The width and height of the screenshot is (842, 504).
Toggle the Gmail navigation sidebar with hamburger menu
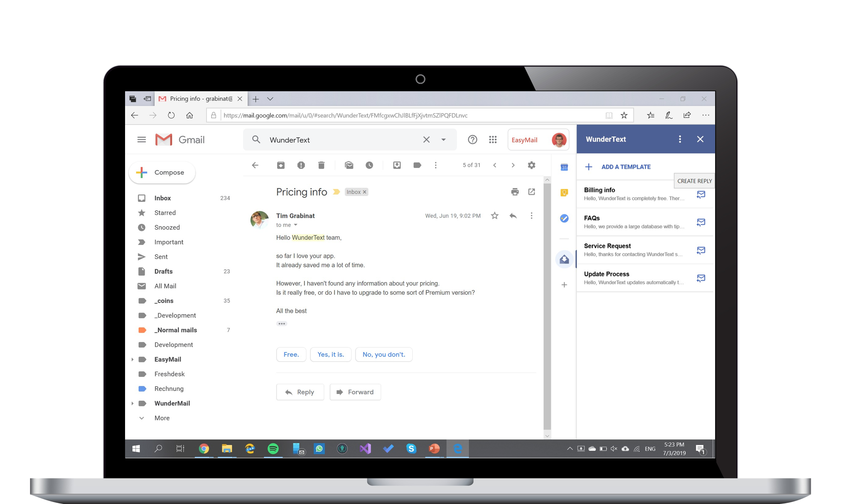(142, 139)
